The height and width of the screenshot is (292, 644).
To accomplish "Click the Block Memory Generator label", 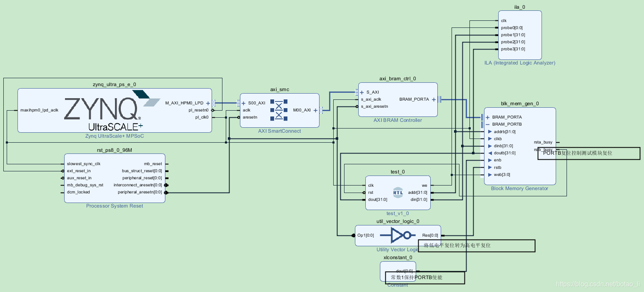I will [520, 188].
